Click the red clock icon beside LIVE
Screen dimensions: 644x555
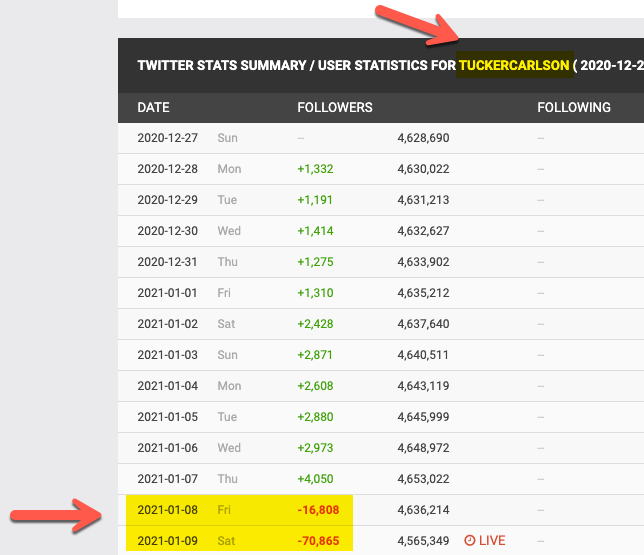pos(470,541)
